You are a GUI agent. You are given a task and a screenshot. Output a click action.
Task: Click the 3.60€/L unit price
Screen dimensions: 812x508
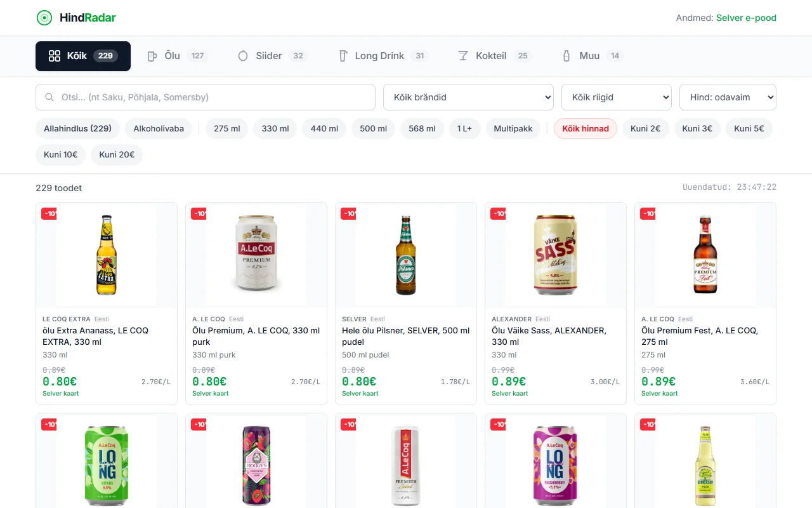point(755,382)
